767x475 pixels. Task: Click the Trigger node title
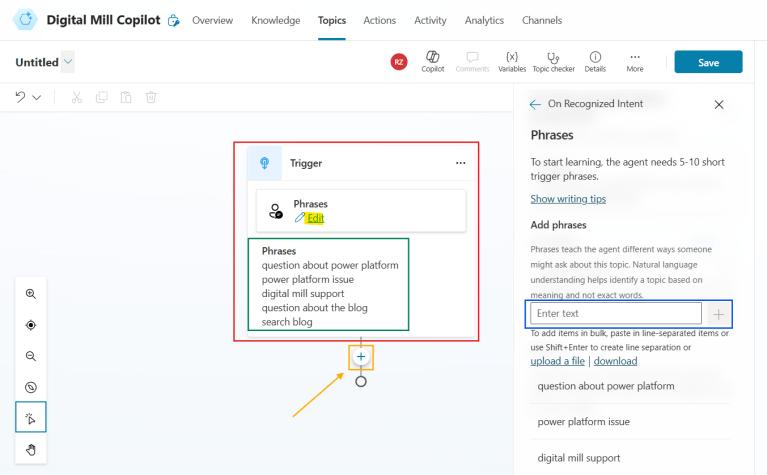306,163
